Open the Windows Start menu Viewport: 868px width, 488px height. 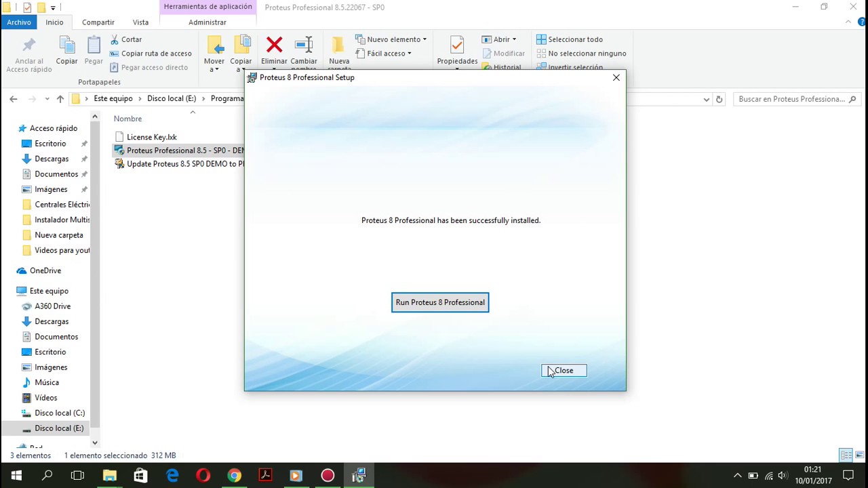point(16,476)
